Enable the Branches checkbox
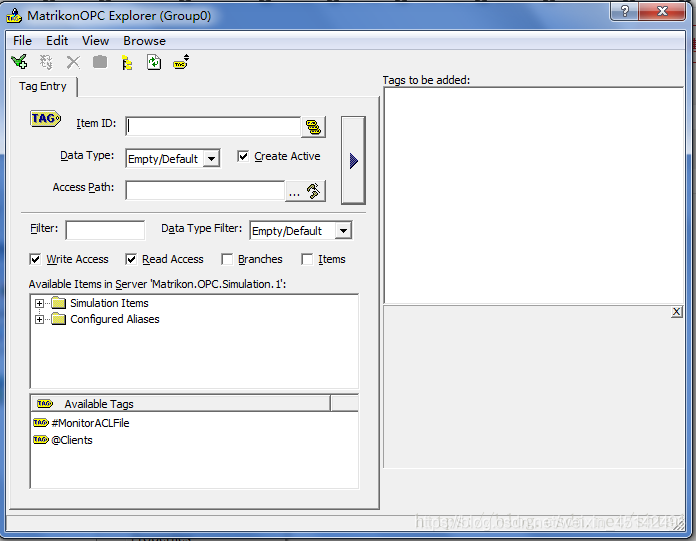Image resolution: width=696 pixels, height=541 pixels. tap(227, 259)
